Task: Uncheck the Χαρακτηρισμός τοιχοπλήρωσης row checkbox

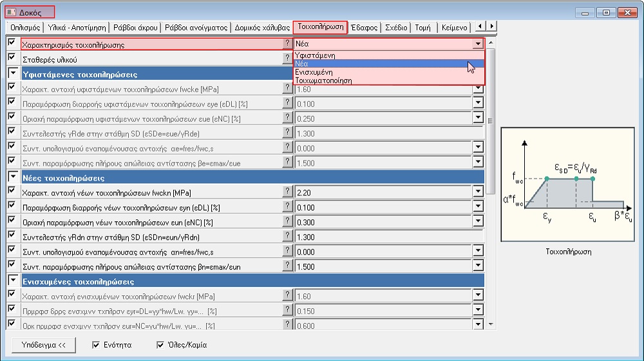Action: click(12, 43)
